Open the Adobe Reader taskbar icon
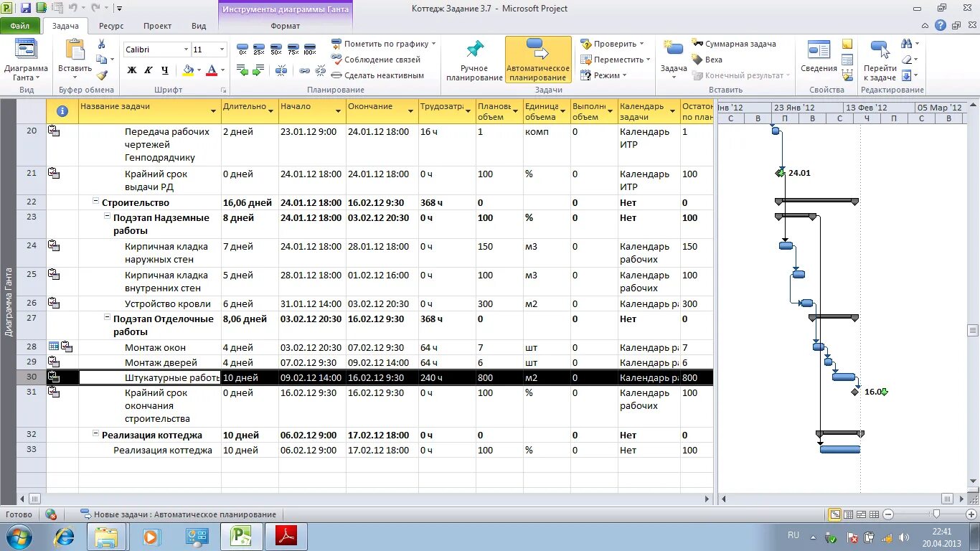The image size is (980, 551). pyautogui.click(x=286, y=537)
